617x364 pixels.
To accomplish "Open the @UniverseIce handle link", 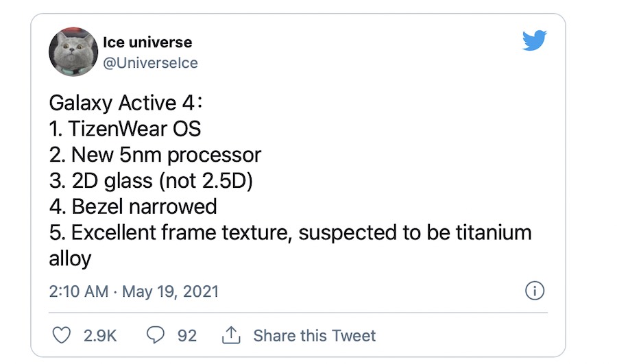I will coord(149,63).
